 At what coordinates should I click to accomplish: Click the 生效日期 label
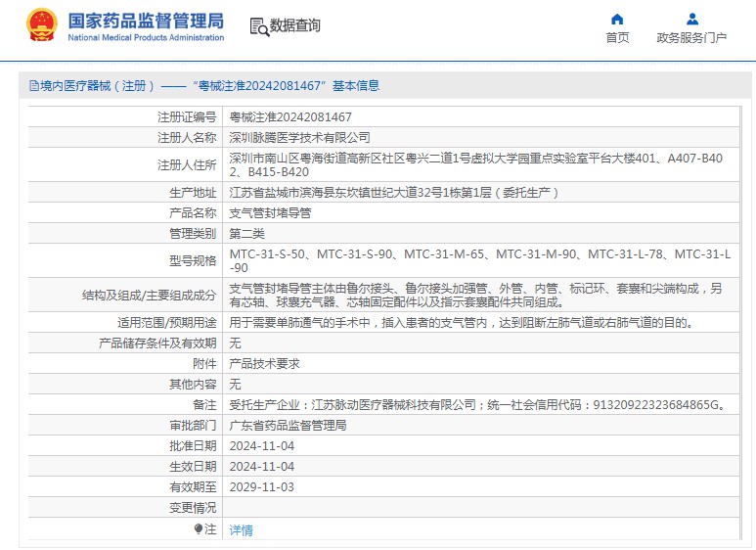coord(193,467)
